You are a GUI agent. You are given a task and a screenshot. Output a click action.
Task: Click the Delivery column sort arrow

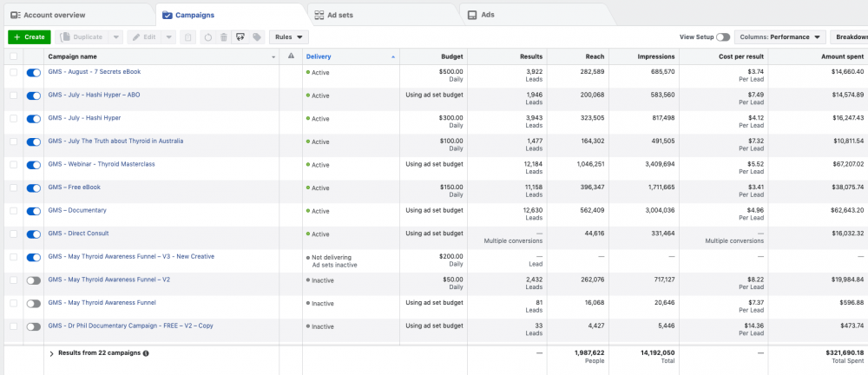[393, 56]
